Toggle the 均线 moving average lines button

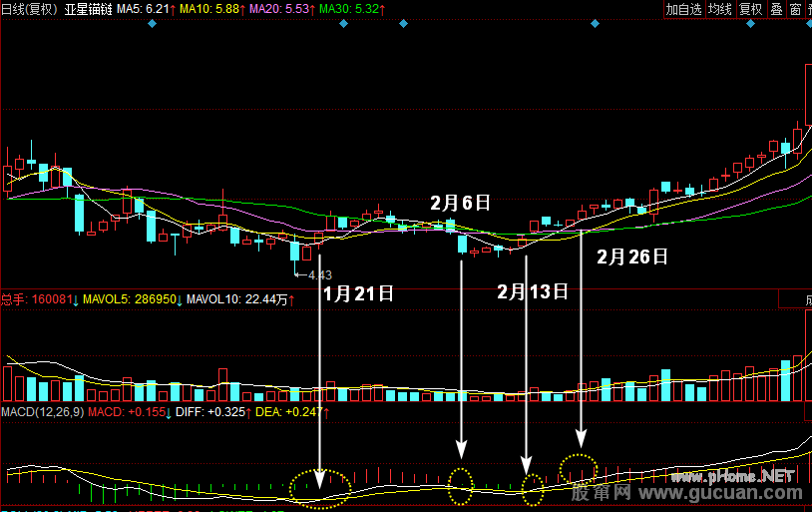[720, 9]
